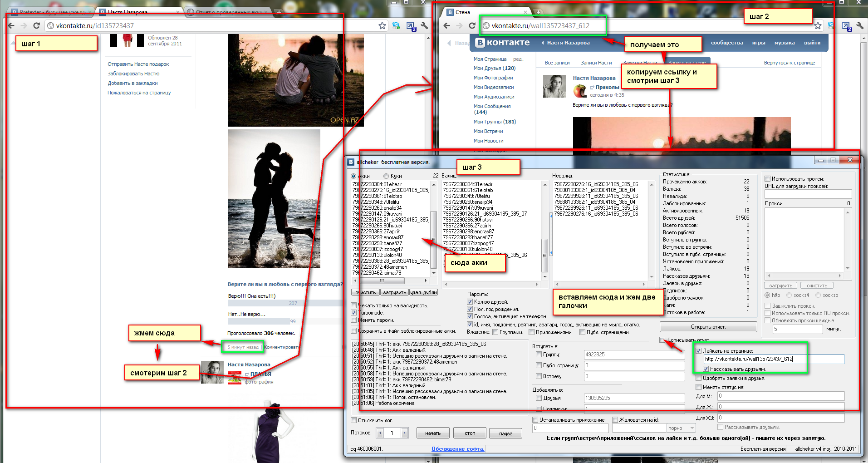Screen dimensions: 868x463
Task: Click удал. дубли button
Action: (x=423, y=292)
